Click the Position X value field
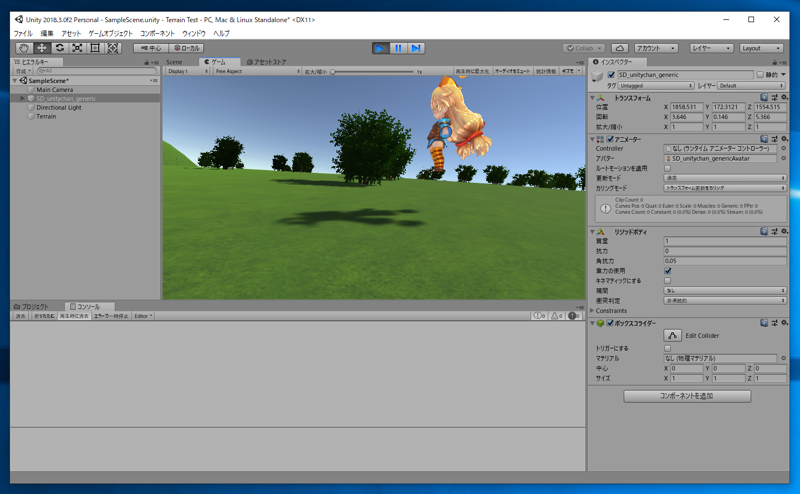800x494 pixels. tap(686, 107)
